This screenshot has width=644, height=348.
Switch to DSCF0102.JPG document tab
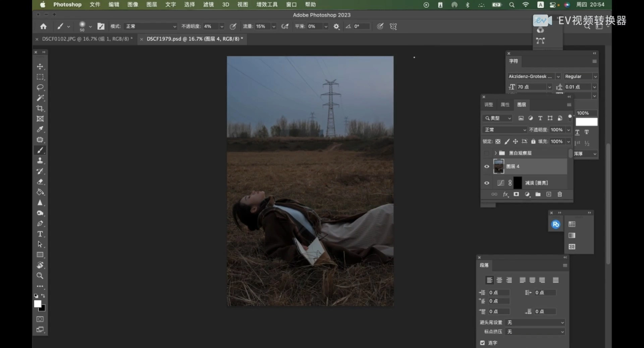[87, 39]
